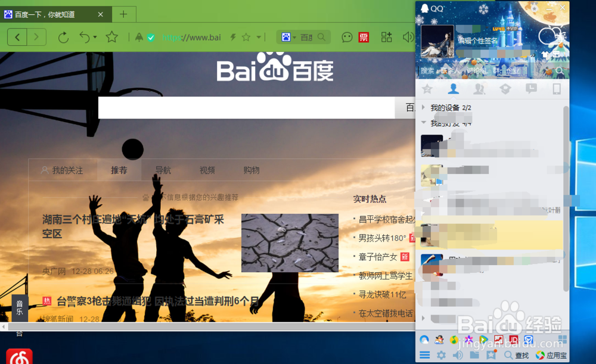
Task: Click the QQ sound speaker icon
Action: pyautogui.click(x=458, y=355)
